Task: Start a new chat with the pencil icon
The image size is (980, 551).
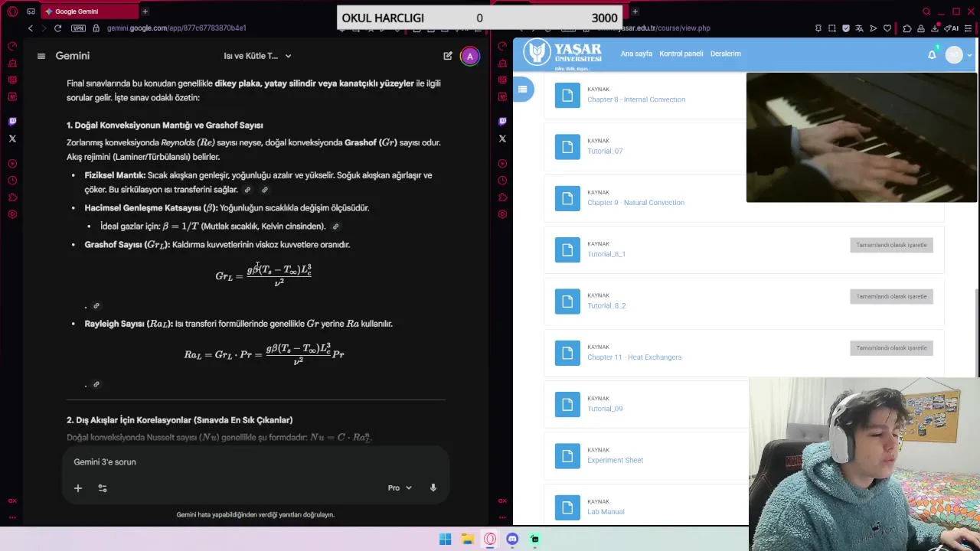Action: click(x=448, y=56)
